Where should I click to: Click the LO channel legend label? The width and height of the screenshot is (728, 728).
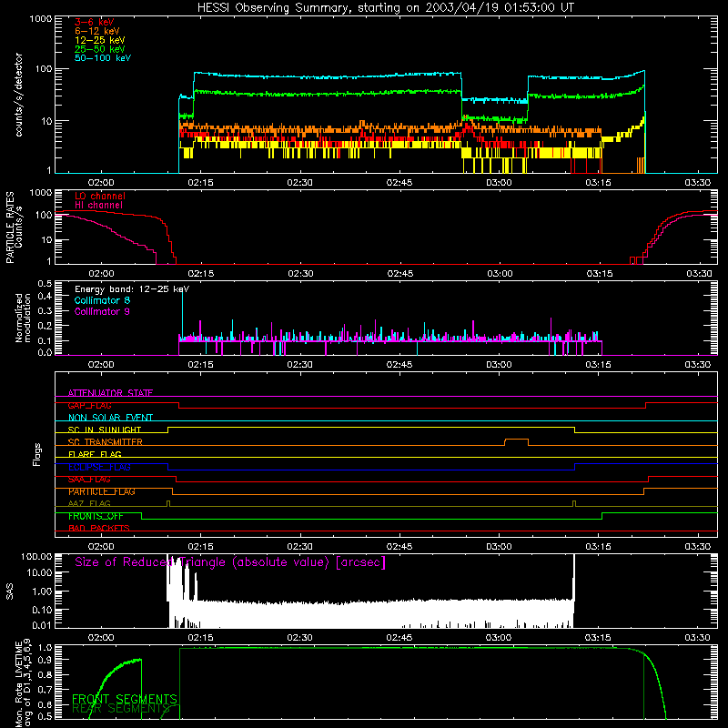[100, 196]
